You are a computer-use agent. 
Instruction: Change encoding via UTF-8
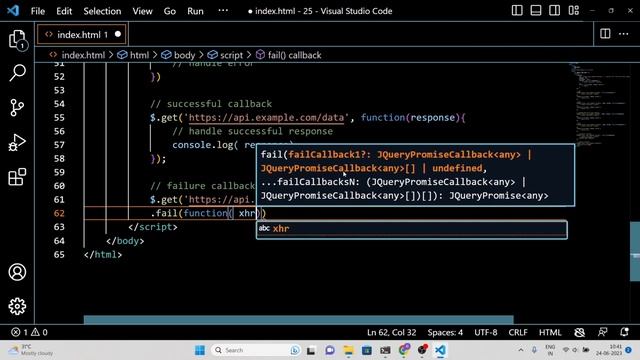(486, 332)
